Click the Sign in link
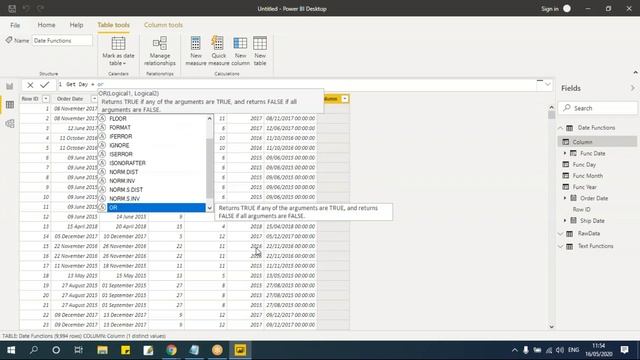 coord(549,9)
